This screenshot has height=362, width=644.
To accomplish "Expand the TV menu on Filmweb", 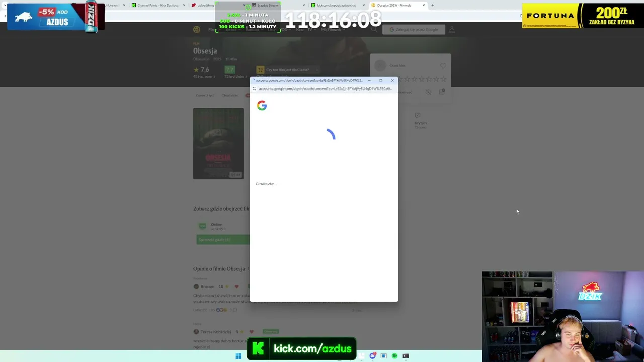I will [311, 30].
